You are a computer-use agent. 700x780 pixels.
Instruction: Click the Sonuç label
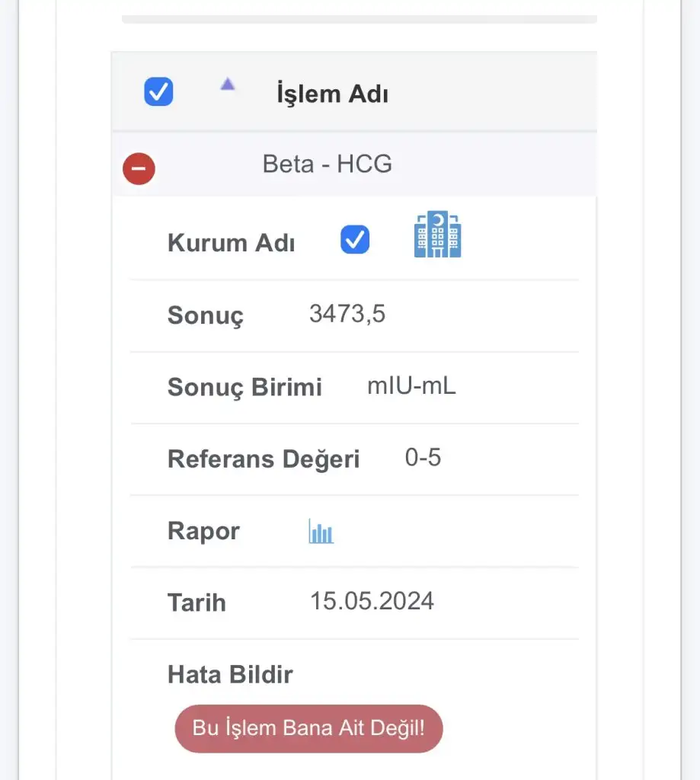click(x=206, y=316)
